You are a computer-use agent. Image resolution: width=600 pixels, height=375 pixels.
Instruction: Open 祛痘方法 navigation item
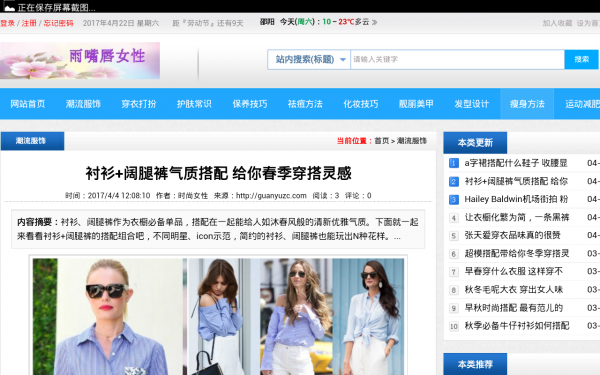pyautogui.click(x=305, y=104)
